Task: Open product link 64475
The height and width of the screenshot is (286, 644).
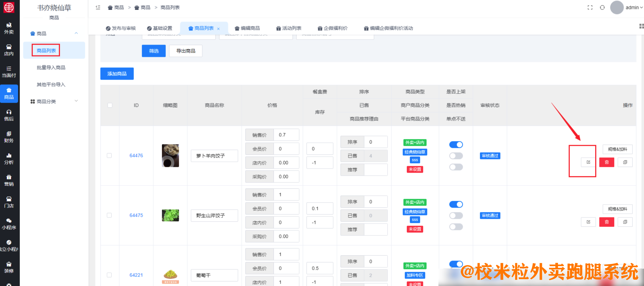Action: pos(136,215)
